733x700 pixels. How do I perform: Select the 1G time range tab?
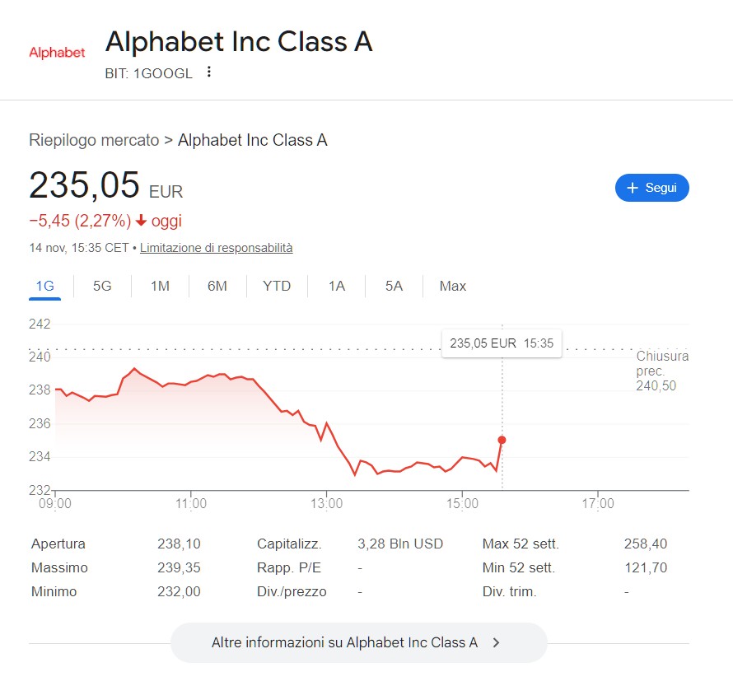pyautogui.click(x=44, y=287)
